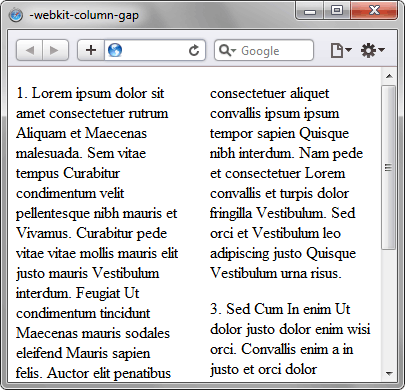Reload the page with the refresh icon

tap(194, 50)
